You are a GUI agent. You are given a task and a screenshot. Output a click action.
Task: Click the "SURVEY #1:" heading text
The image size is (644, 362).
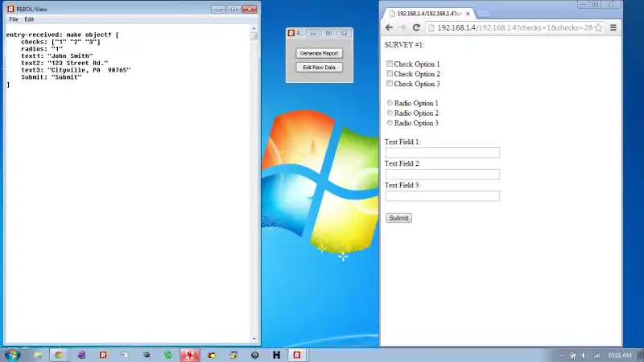[x=404, y=45]
